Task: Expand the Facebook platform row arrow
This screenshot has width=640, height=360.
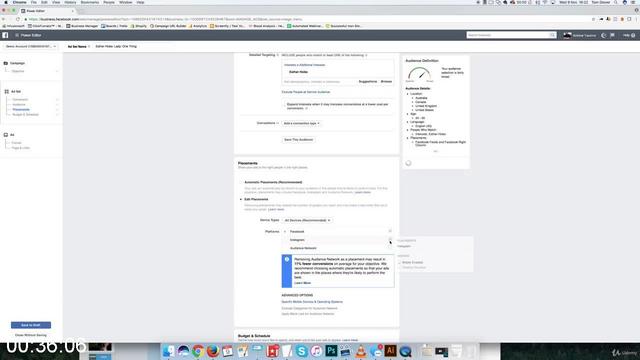Action: point(285,231)
